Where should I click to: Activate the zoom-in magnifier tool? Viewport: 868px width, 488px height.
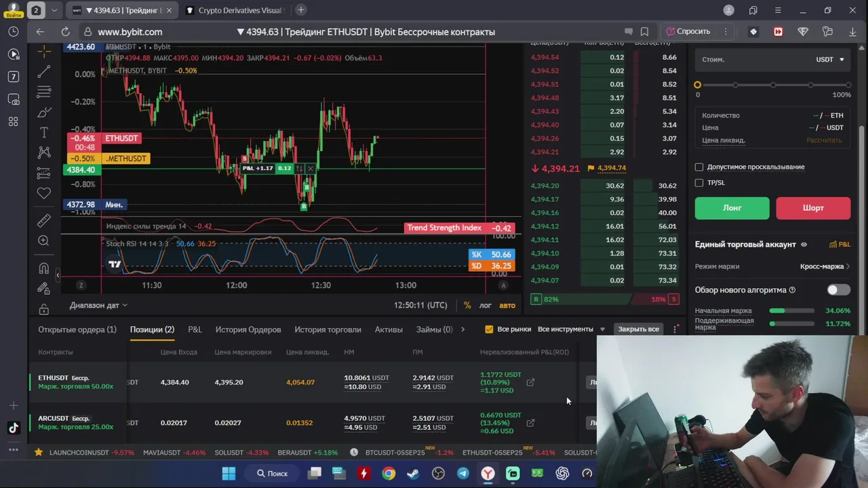pos(44,241)
